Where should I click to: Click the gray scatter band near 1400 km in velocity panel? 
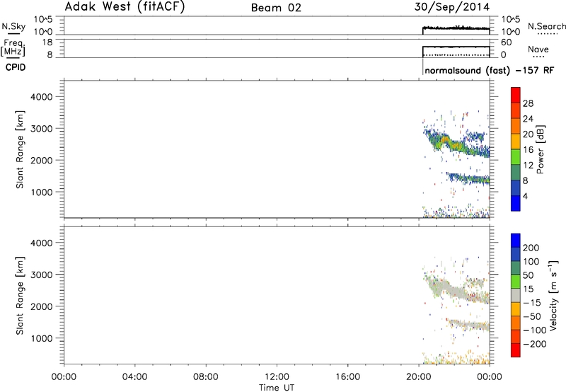tap(469, 325)
